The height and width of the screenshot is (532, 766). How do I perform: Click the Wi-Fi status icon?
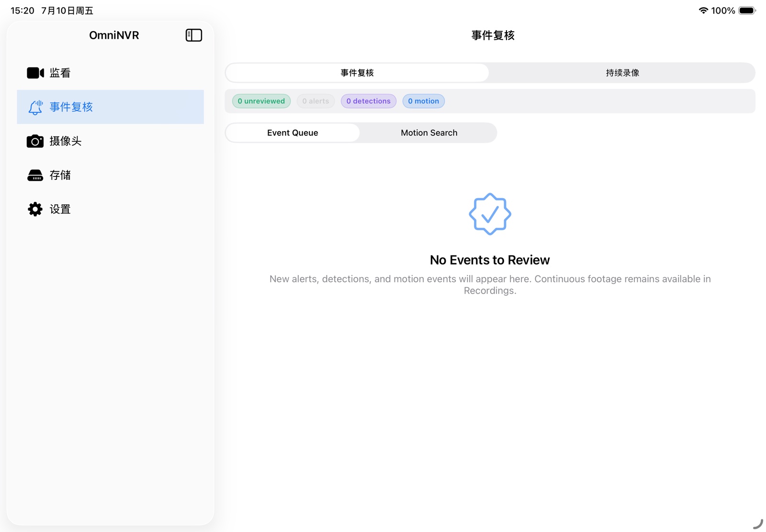[x=703, y=11]
